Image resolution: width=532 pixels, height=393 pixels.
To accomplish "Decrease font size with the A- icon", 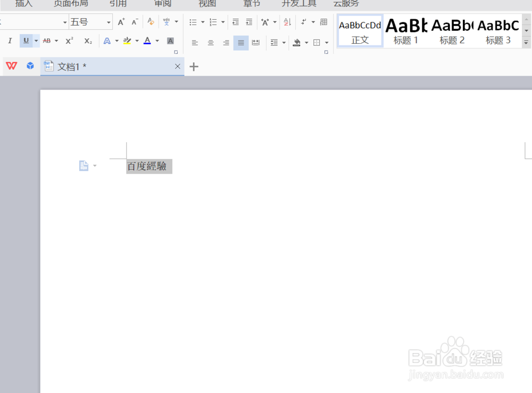I will [135, 22].
